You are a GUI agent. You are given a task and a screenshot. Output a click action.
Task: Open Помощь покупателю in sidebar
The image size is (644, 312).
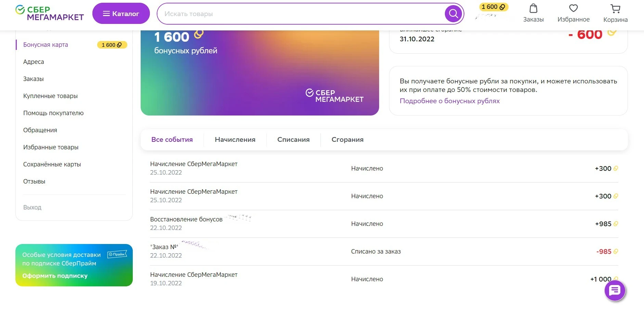[53, 113]
